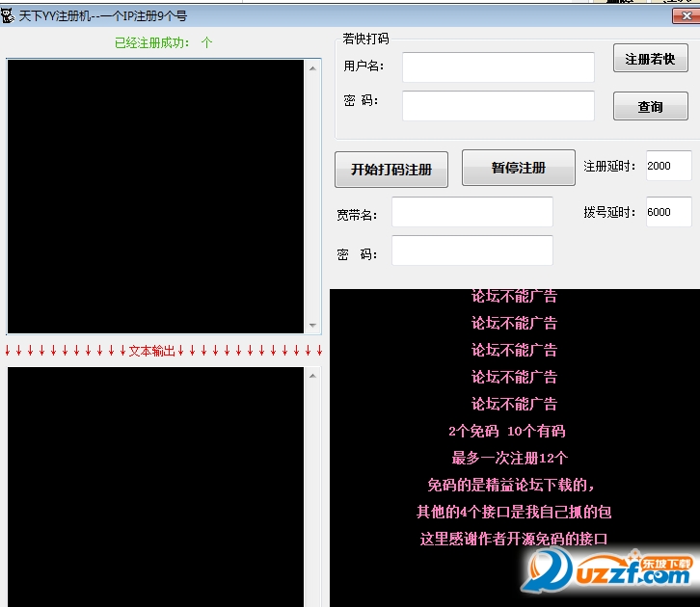Click the 文本输出 box's scroll up arrow
The height and width of the screenshot is (607, 700).
(312, 376)
